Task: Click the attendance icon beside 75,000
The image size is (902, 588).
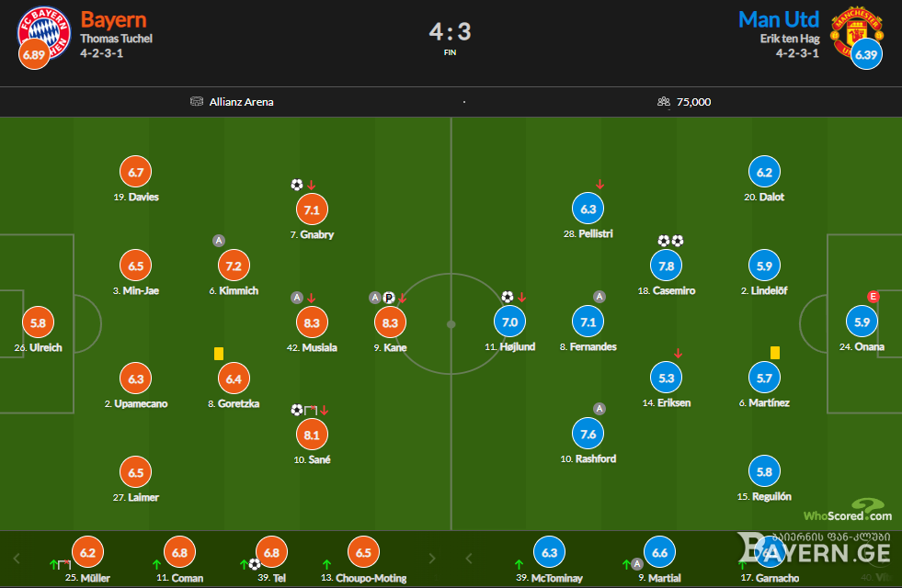Action: (664, 102)
